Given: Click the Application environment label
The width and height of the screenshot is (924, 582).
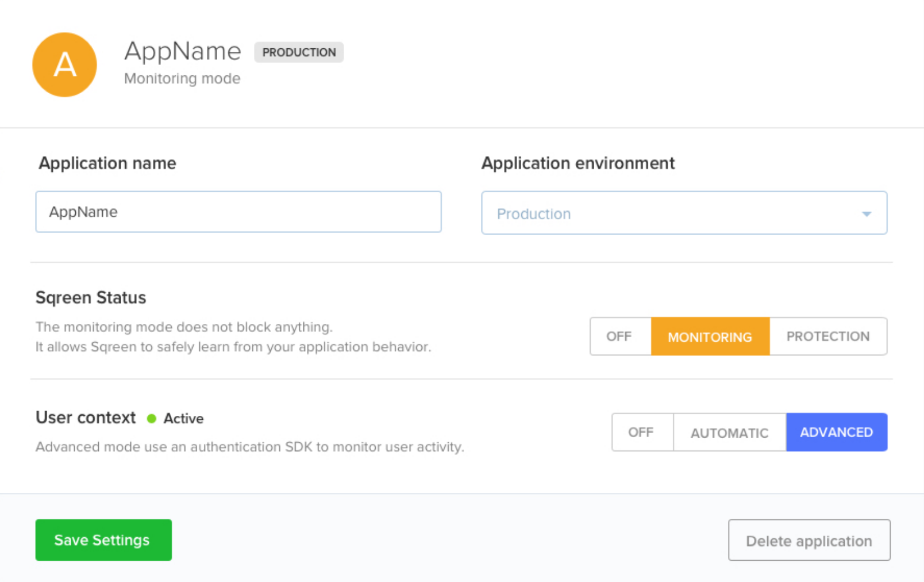Looking at the screenshot, I should pos(577,163).
